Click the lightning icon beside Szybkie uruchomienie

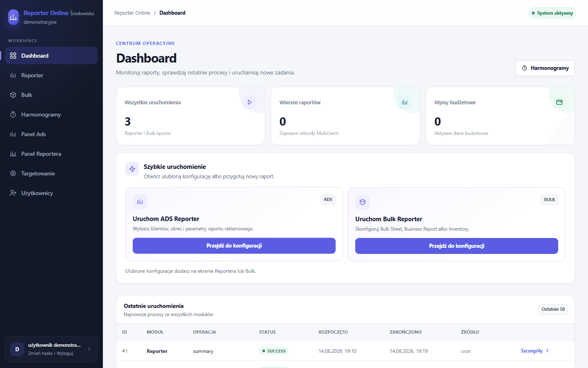(x=132, y=169)
